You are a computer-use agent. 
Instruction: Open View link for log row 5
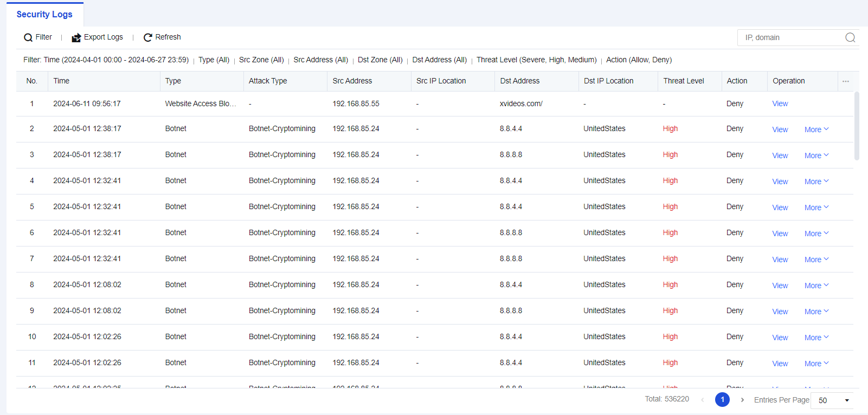pyautogui.click(x=780, y=207)
